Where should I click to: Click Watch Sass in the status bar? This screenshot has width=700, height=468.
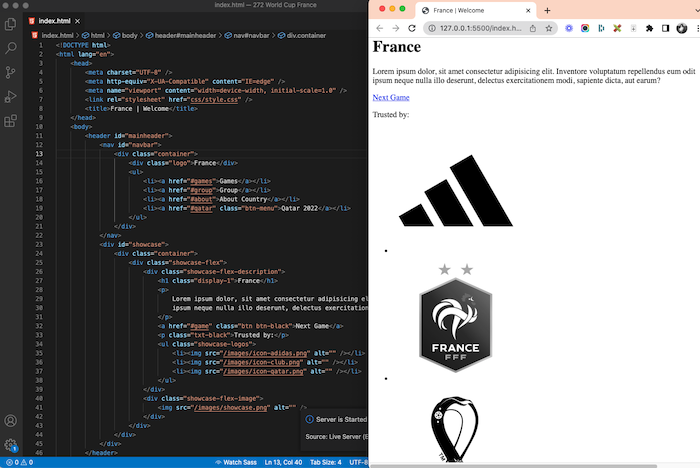[236, 462]
